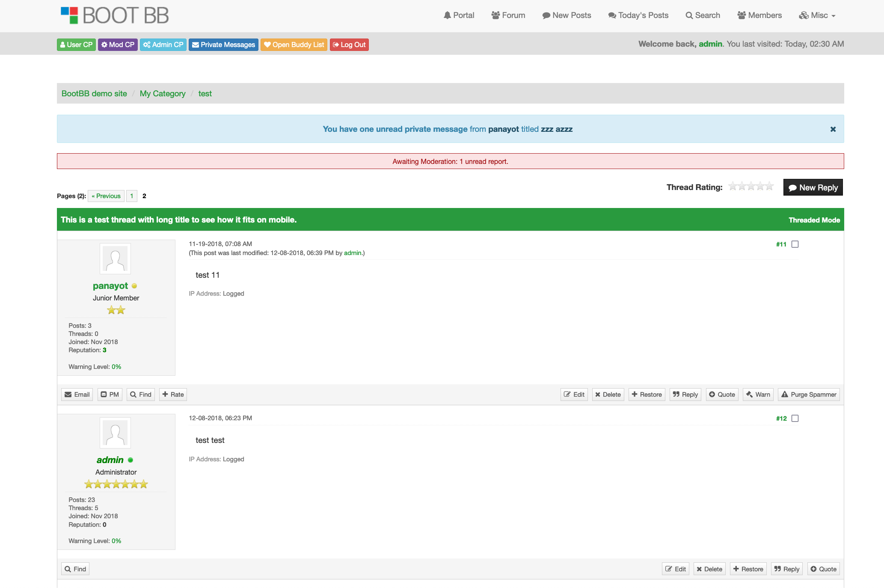Set thread rating to five stars

coord(769,186)
